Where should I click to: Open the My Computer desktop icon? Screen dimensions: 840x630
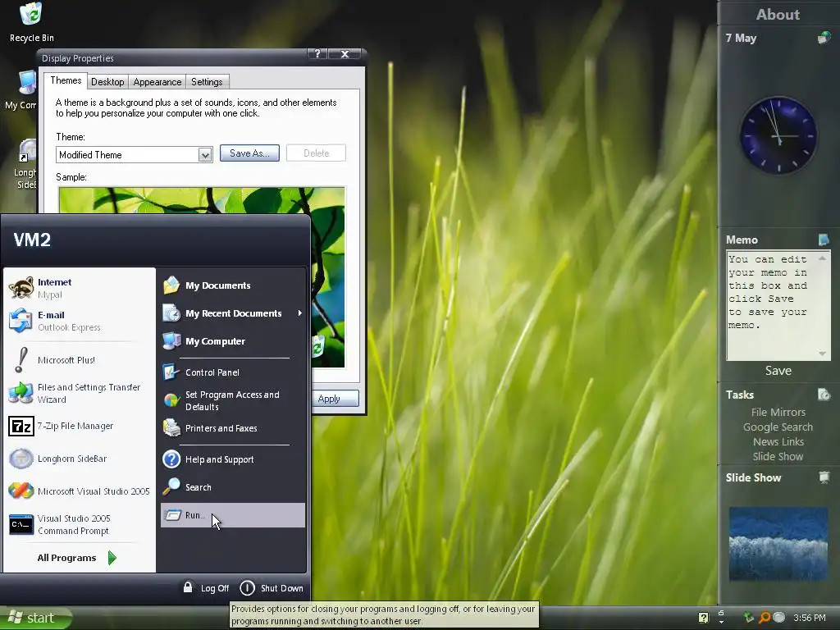tap(21, 90)
